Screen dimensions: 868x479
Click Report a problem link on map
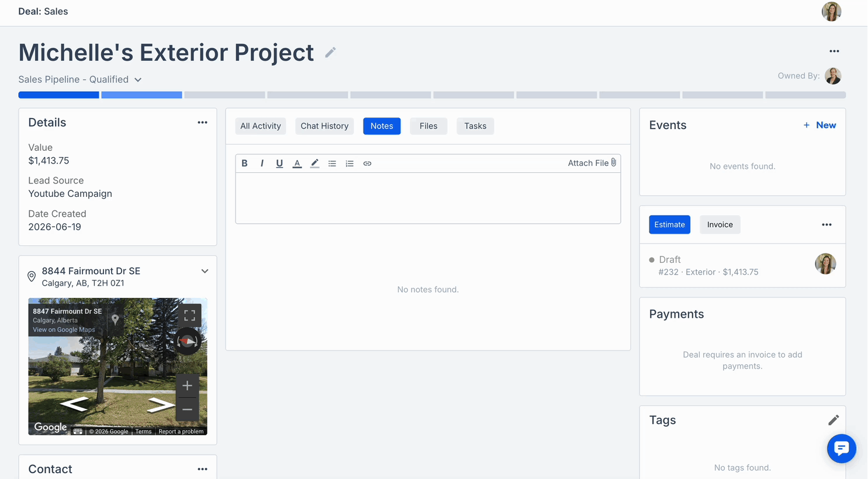[181, 432]
